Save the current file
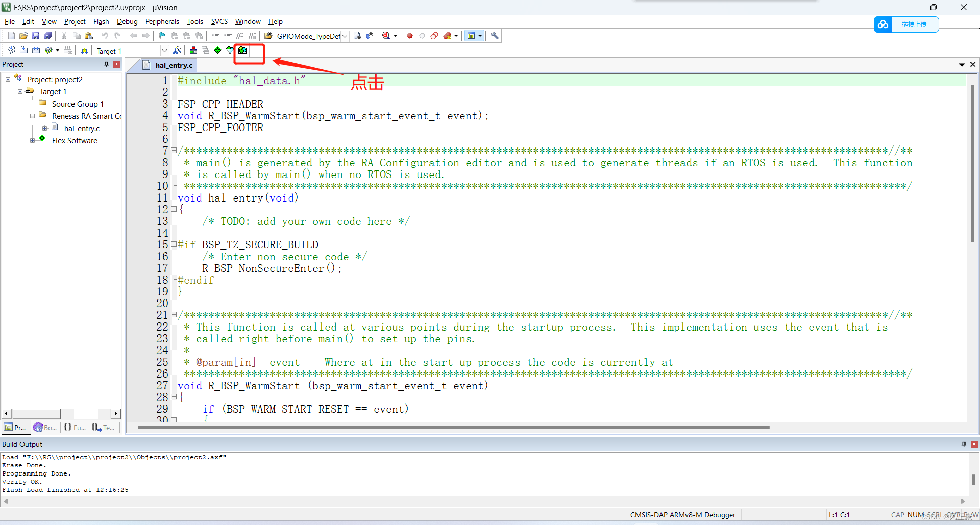 click(x=36, y=36)
